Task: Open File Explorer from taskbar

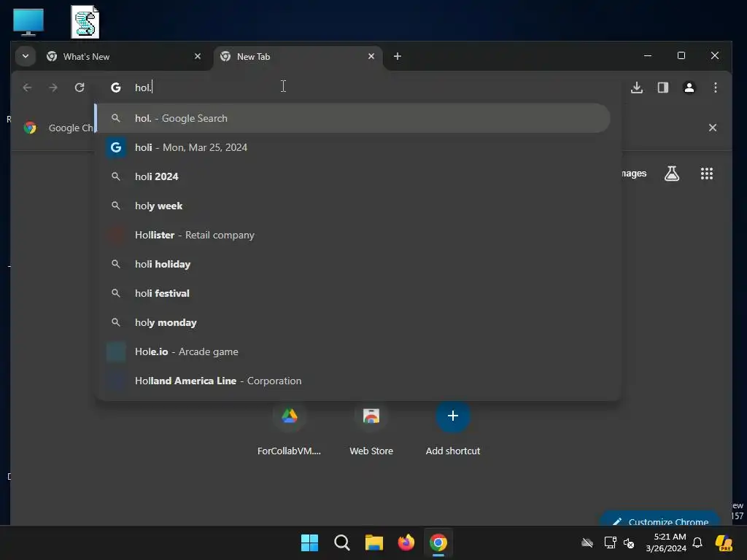Action: pyautogui.click(x=374, y=542)
